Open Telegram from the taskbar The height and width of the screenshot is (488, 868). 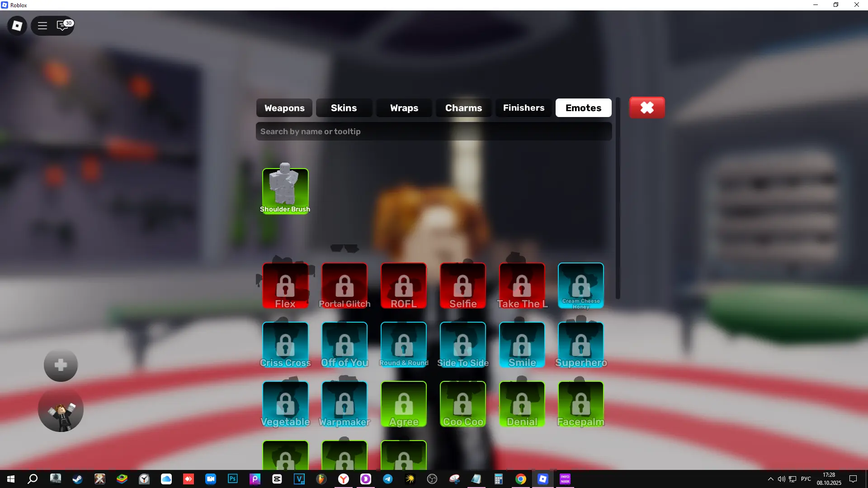[388, 479]
